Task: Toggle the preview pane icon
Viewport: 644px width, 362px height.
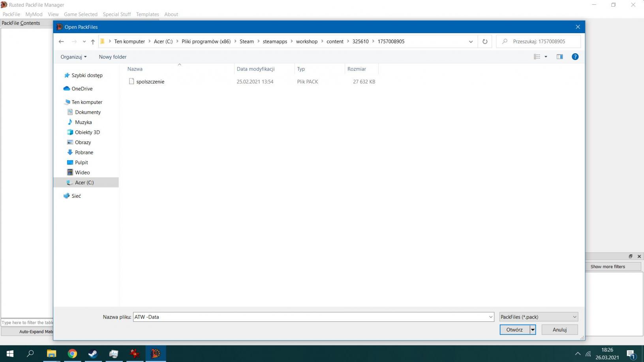Action: (560, 57)
